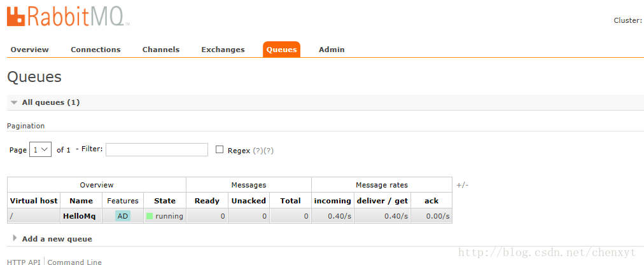Click the AD features badge
Screen dimensions: 644x265
click(x=123, y=216)
